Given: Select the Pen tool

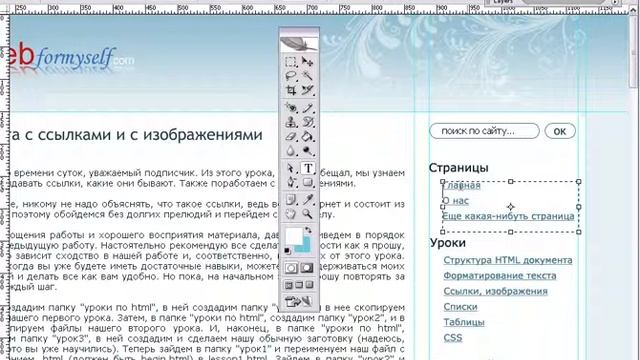Looking at the screenshot, I should coord(291,182).
